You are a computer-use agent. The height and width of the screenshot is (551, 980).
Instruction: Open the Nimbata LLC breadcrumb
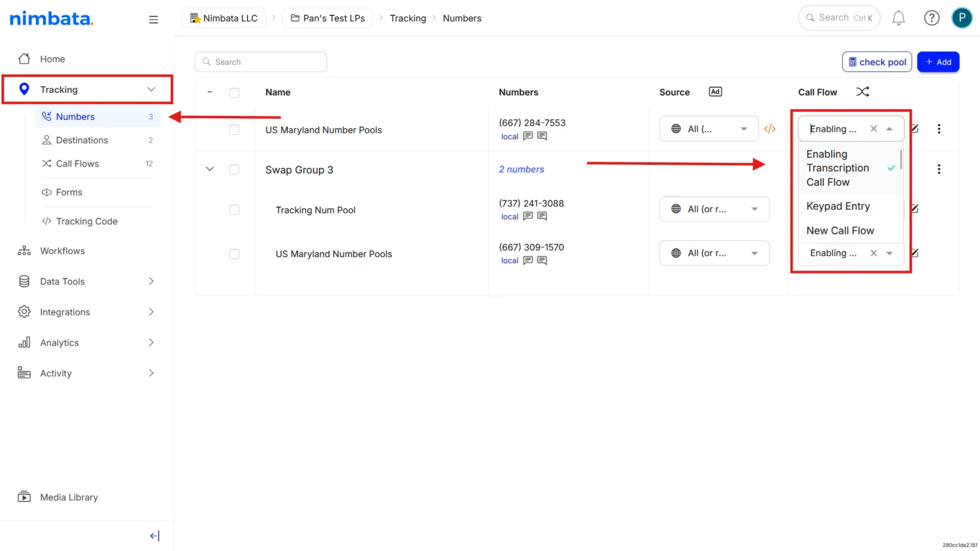click(224, 18)
